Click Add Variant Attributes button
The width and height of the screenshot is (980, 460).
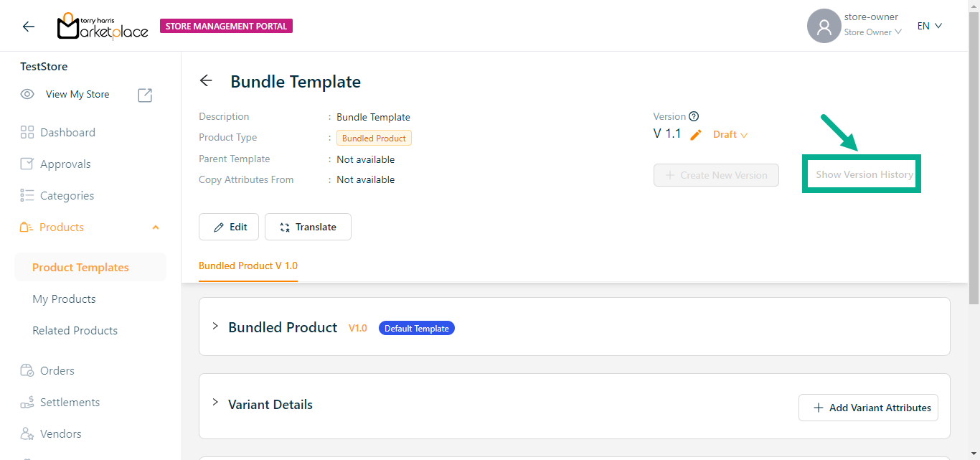pos(868,408)
